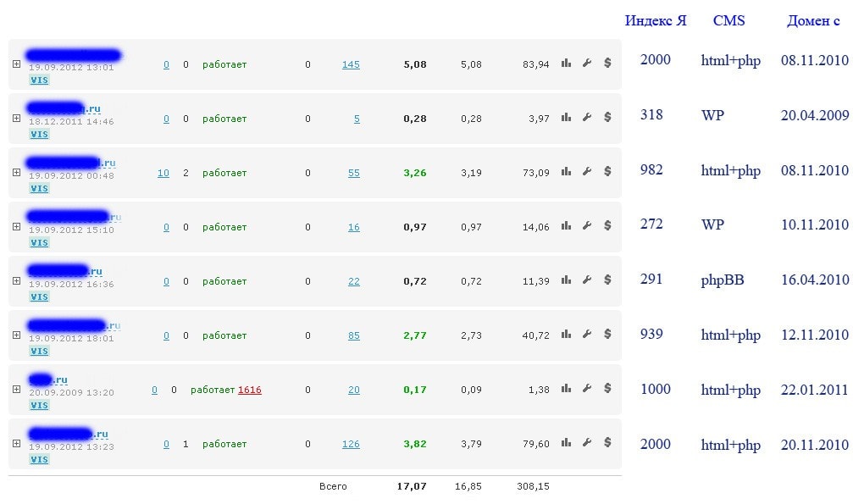Expand the row dated 20.09.2009 13:20
The width and height of the screenshot is (853, 504).
point(16,390)
